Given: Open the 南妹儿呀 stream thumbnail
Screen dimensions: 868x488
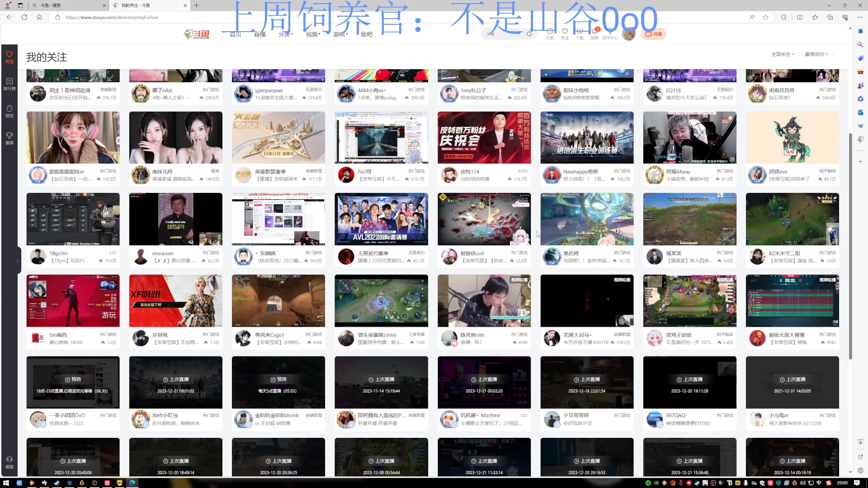Looking at the screenshot, I should (175, 137).
